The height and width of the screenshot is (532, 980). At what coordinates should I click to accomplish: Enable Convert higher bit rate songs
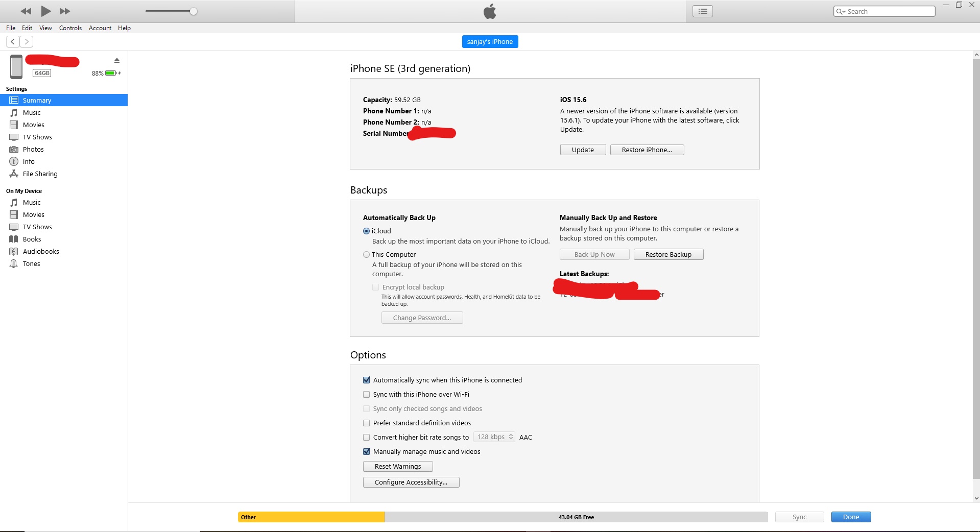pos(366,437)
